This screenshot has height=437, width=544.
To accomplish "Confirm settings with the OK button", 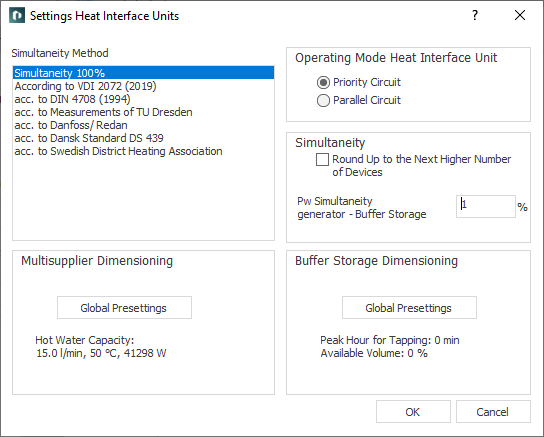I will [x=413, y=412].
